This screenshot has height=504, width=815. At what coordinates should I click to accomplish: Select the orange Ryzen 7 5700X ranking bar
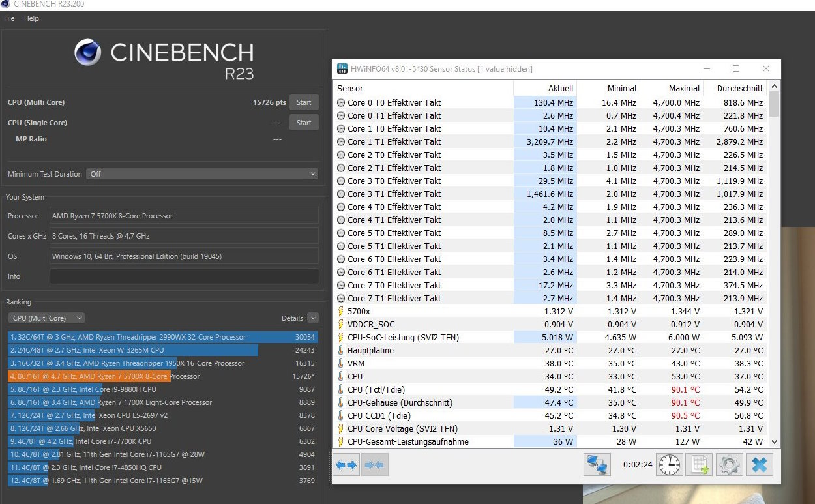pyautogui.click(x=89, y=376)
